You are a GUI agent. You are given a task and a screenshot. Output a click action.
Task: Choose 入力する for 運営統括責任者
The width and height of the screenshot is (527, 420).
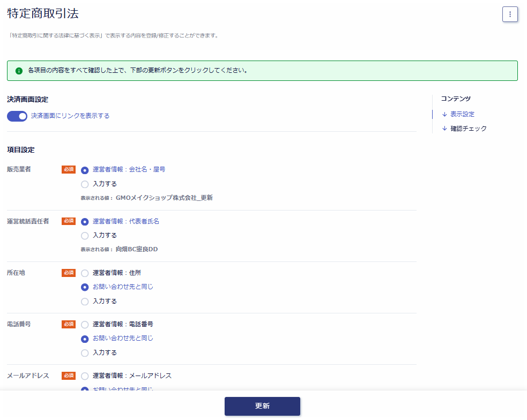[85, 236]
